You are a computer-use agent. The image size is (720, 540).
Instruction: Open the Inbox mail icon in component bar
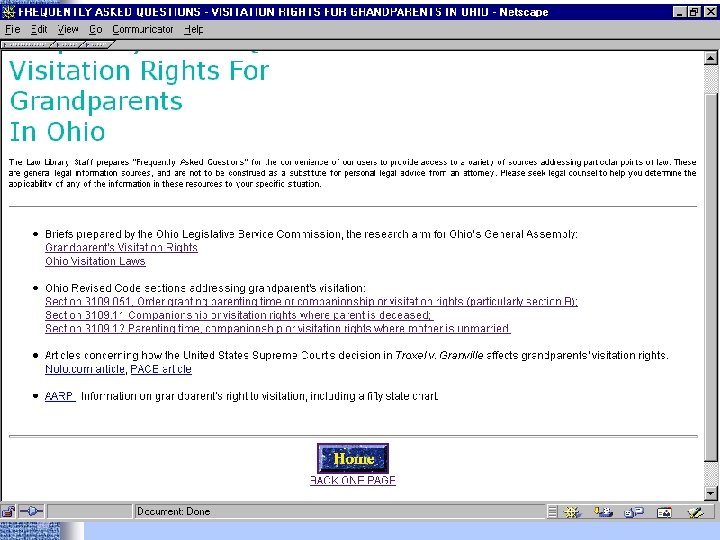pyautogui.click(x=603, y=512)
